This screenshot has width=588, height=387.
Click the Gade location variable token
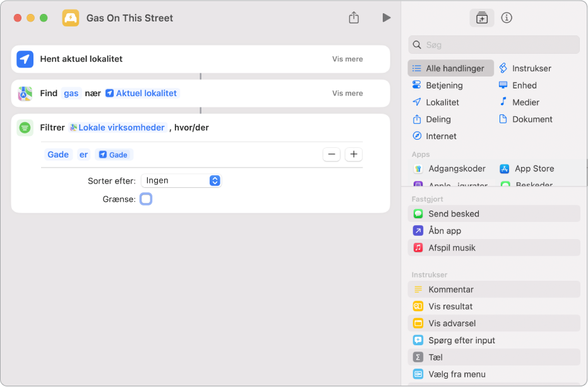click(114, 155)
